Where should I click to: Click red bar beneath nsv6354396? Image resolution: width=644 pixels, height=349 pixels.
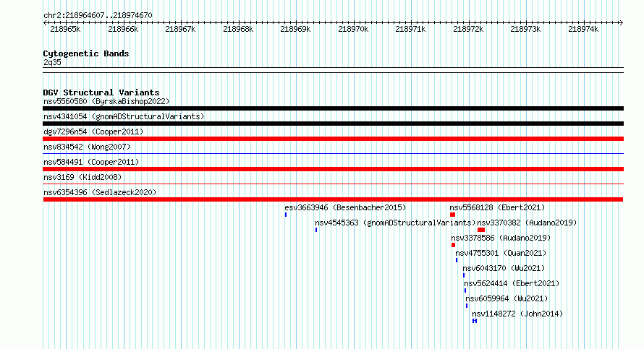tap(333, 199)
